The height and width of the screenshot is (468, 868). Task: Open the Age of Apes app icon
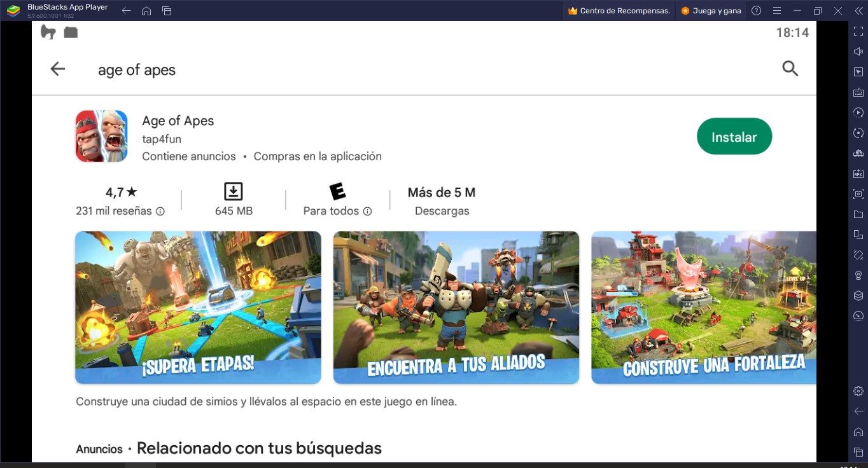click(x=101, y=136)
